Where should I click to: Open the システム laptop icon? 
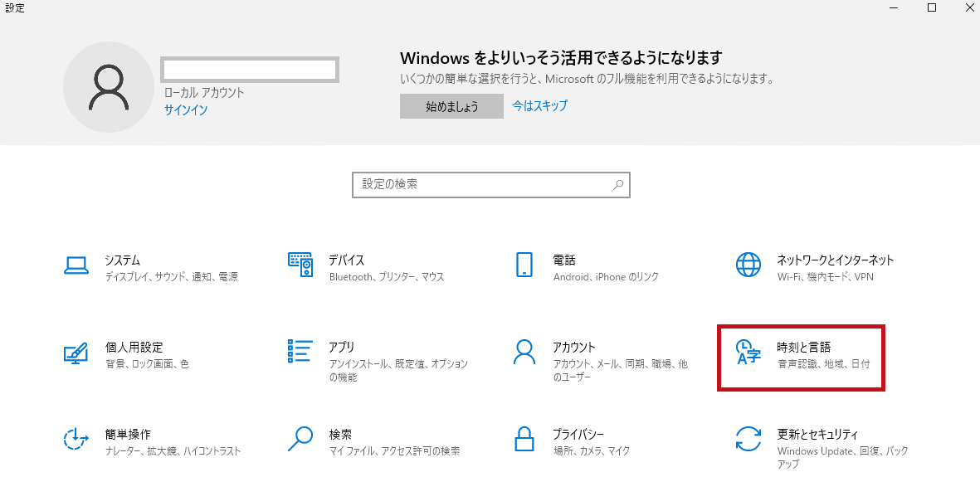tap(78, 265)
